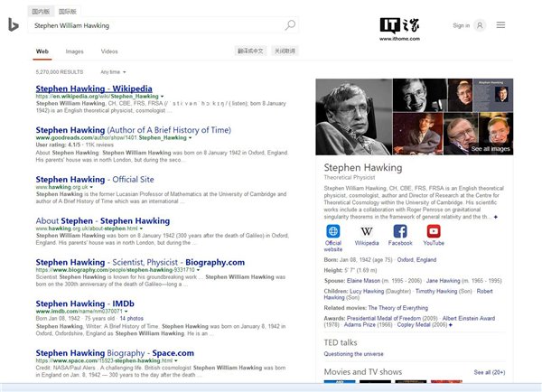
Task: Open the Biography.com result title
Action: 140,262
